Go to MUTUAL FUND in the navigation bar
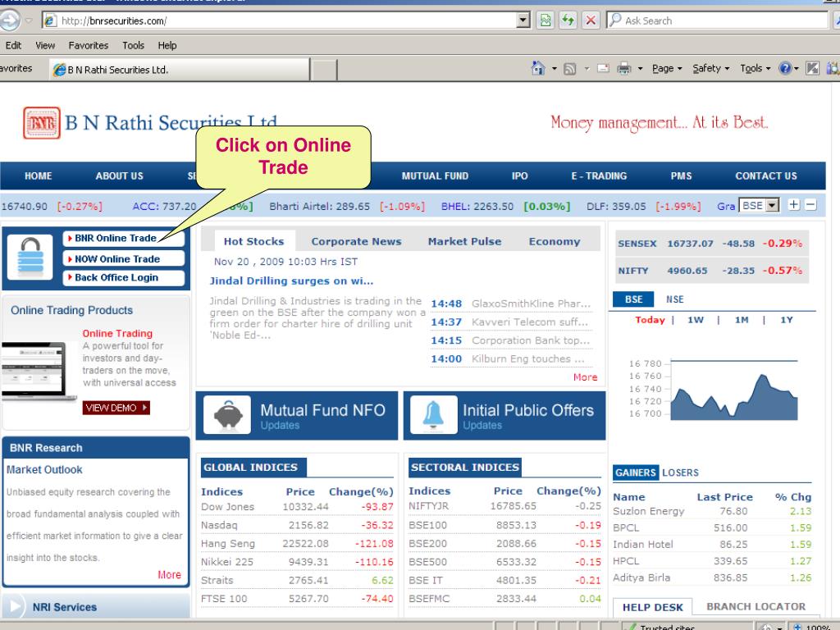Screen dimensions: 840x630 (x=435, y=176)
